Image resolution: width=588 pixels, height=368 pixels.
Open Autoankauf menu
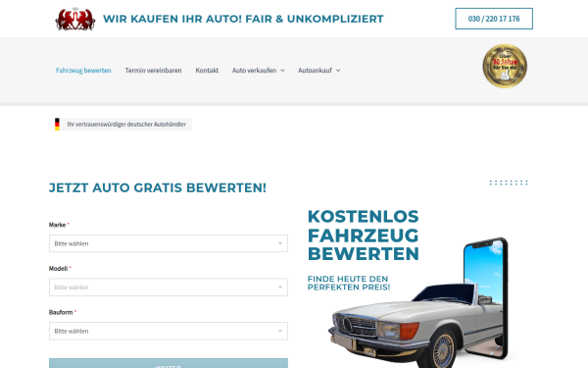tap(315, 71)
